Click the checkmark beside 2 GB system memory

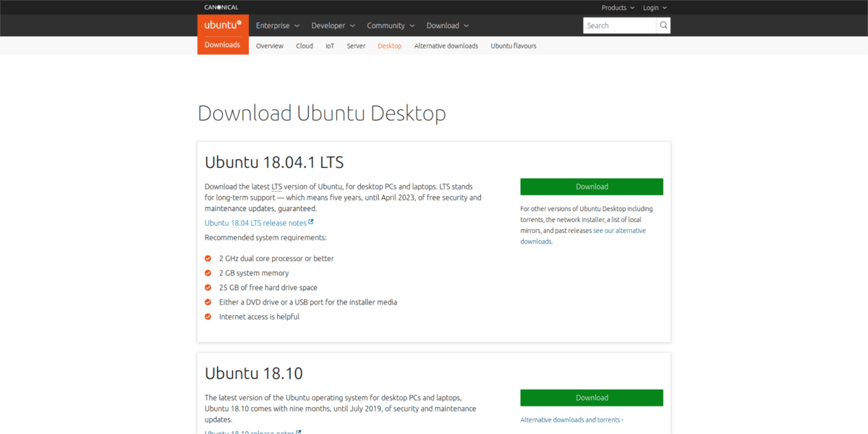tap(208, 273)
